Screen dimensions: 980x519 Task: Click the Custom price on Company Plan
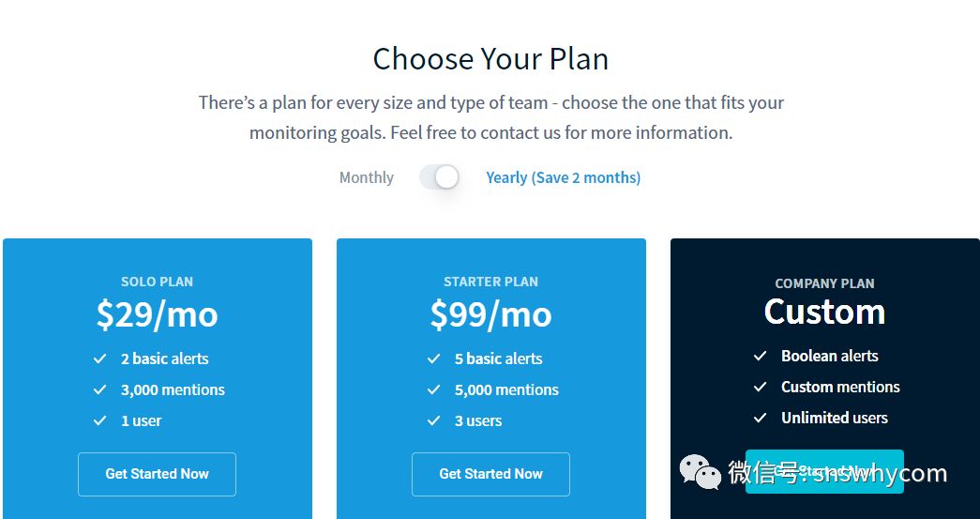[824, 312]
